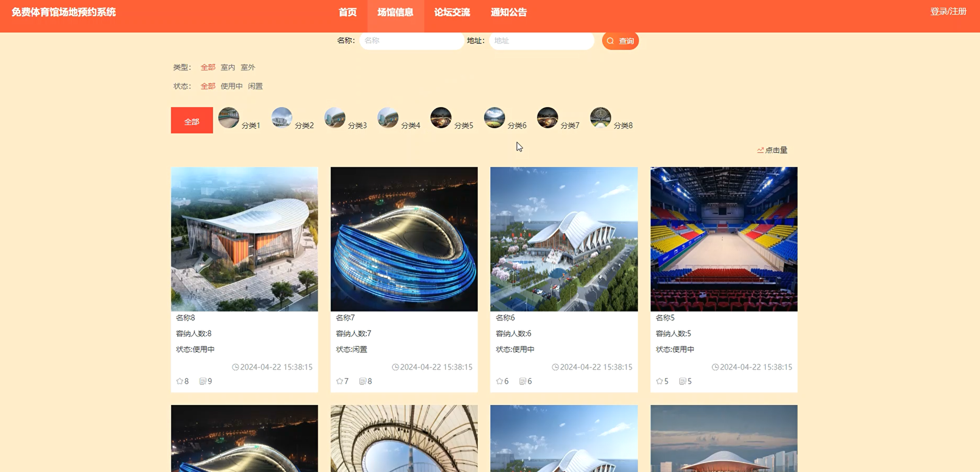
Task: Focus the 名称 search input field
Action: tap(412, 40)
